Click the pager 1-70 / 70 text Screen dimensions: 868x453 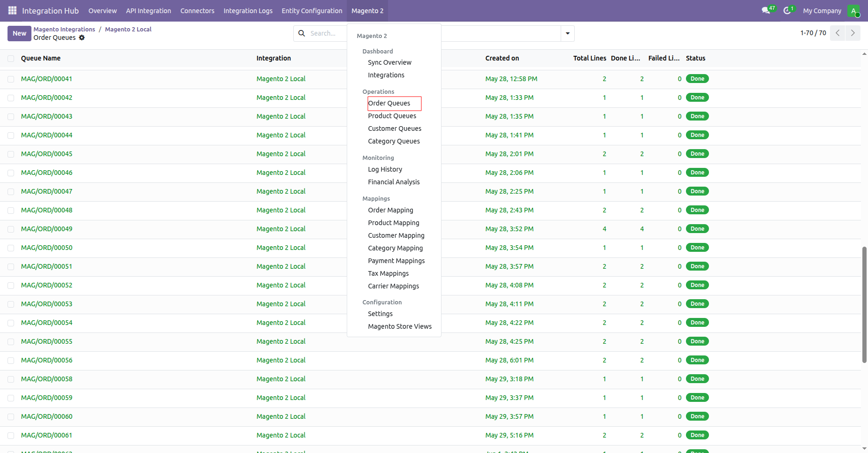click(x=813, y=33)
